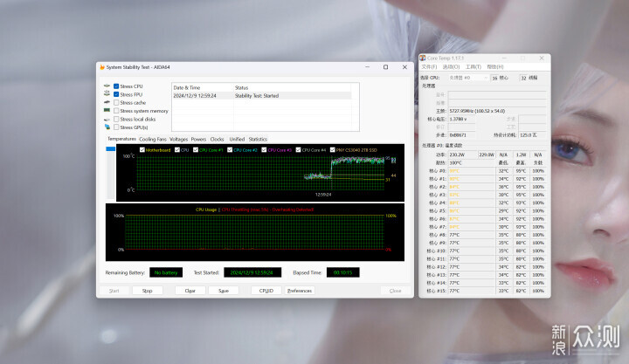629x364 pixels.
Task: Enable Stress GPU(s) checkbox
Action: coord(116,127)
